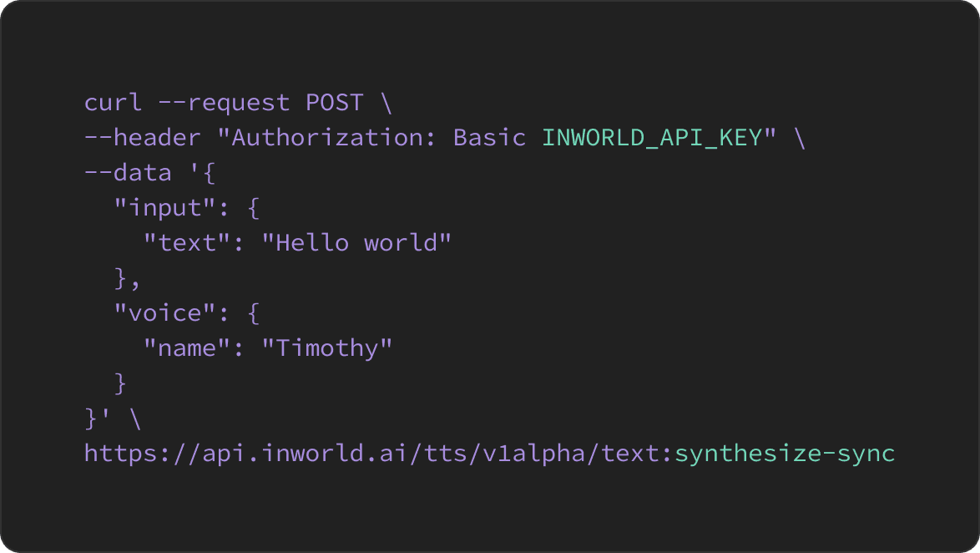Click the word curl in the command

tap(113, 103)
